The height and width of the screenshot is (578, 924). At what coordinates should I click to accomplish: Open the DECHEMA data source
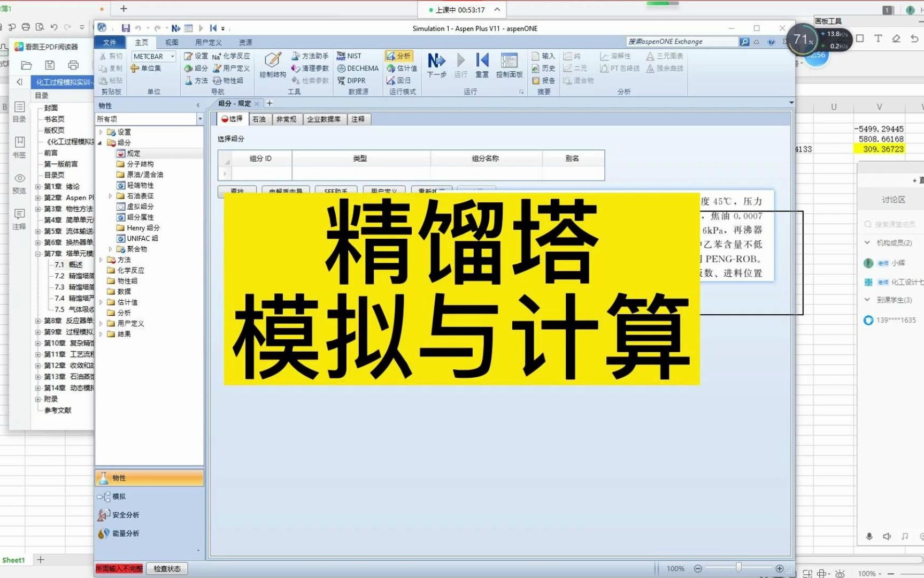[x=357, y=68]
